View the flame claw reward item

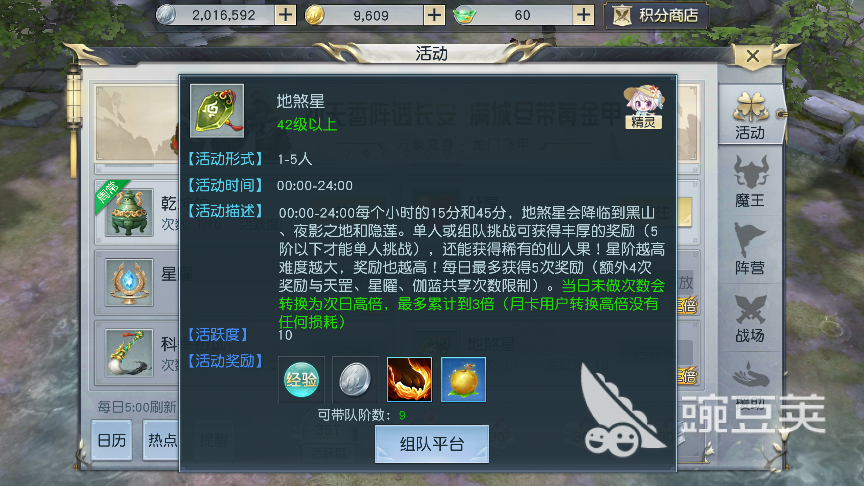click(409, 379)
